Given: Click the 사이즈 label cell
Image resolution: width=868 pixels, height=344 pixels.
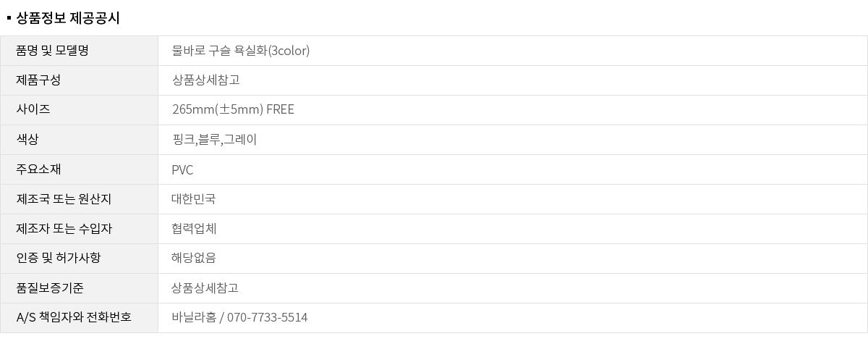Looking at the screenshot, I should coord(33,110).
